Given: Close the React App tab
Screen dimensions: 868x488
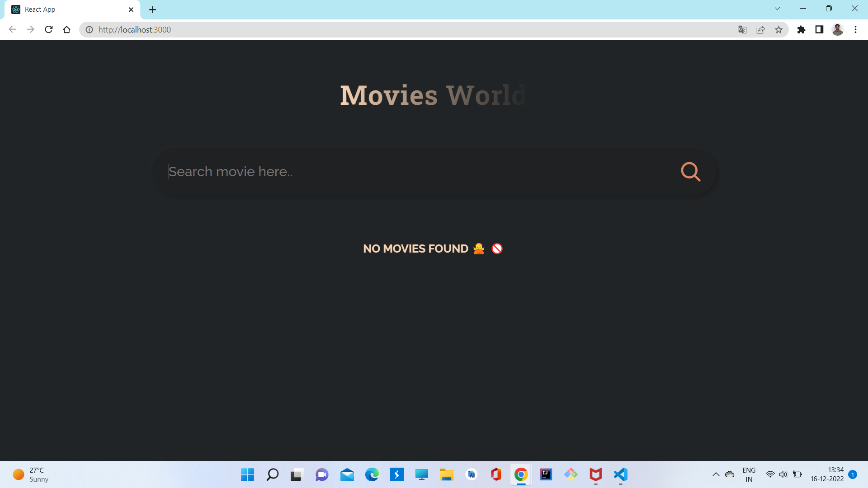Looking at the screenshot, I should [131, 9].
